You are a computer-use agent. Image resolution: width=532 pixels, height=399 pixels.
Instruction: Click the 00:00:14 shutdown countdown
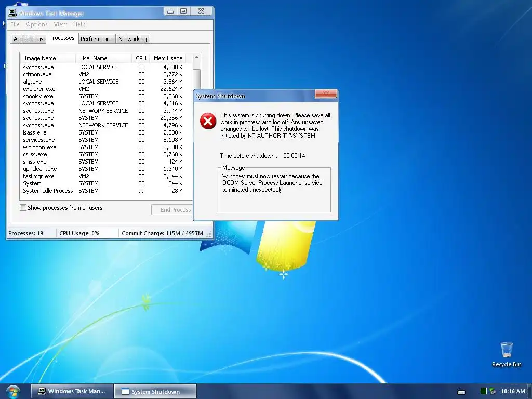(294, 156)
